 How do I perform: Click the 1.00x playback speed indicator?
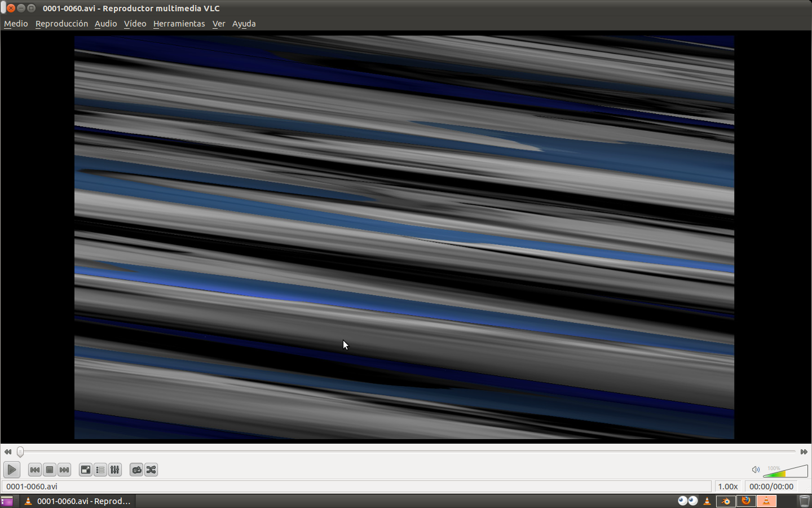[x=728, y=487]
